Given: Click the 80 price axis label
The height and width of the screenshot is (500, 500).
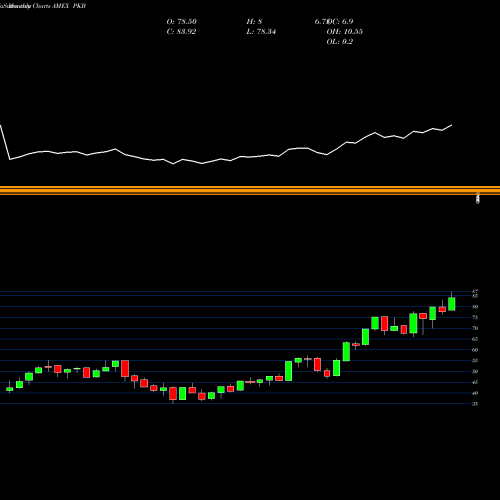Looking at the screenshot, I should coord(474,307).
